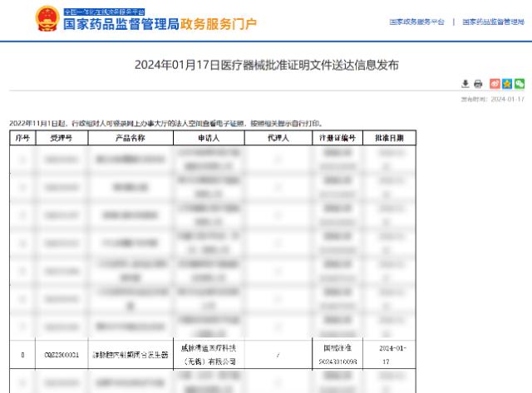Click registration number 国械注准 cell
The height and width of the screenshot is (393, 532).
(337, 356)
